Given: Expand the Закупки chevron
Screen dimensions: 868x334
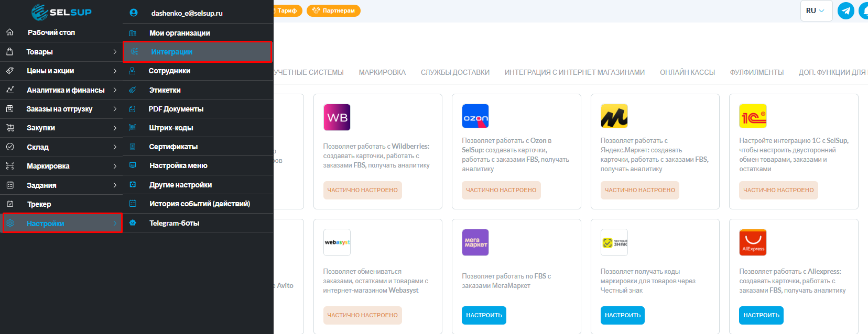Looking at the screenshot, I should pos(115,128).
